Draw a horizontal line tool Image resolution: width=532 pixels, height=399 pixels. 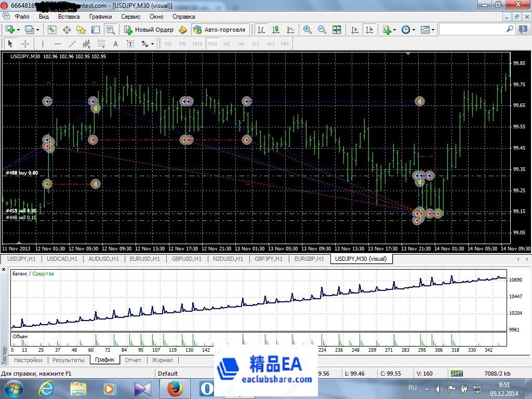click(58, 44)
